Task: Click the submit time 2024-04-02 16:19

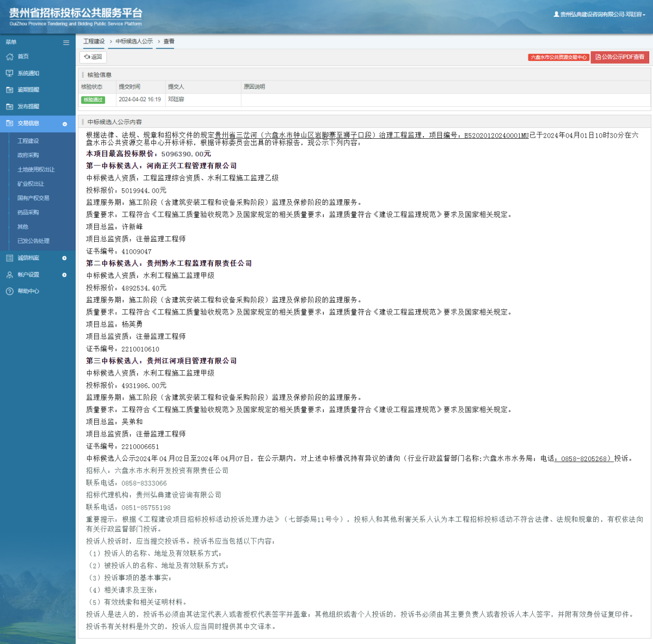Action: coord(140,100)
